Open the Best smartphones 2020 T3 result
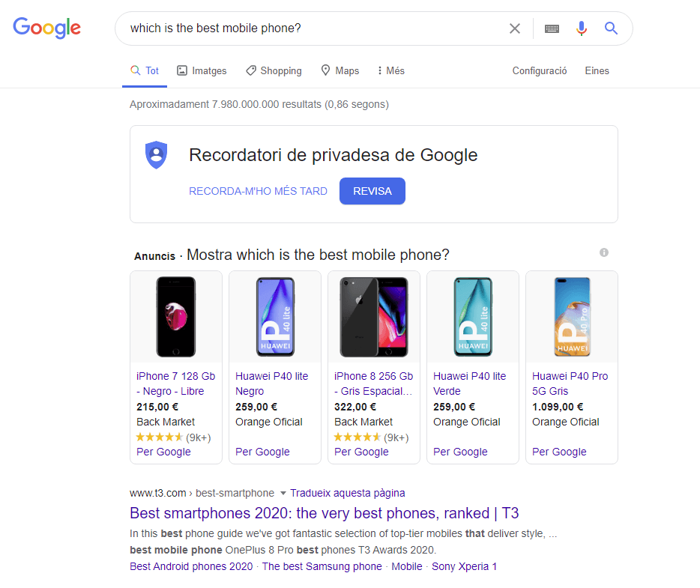 coord(324,513)
